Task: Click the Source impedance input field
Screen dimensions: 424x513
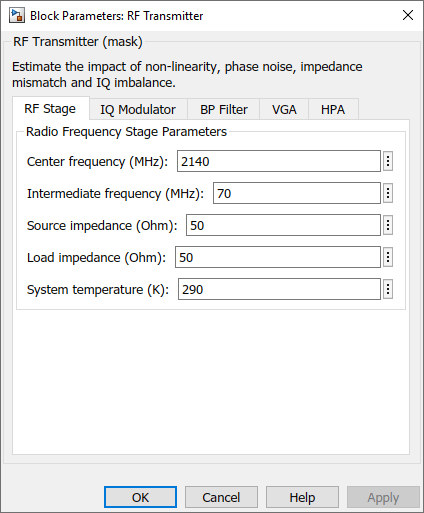Action: pyautogui.click(x=283, y=225)
